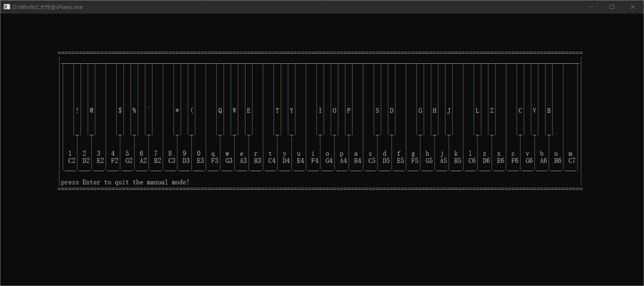Click the window title D:\Work\C大作业\Piano.exe
Viewport: 644px width, 286px height.
pyautogui.click(x=48, y=7)
